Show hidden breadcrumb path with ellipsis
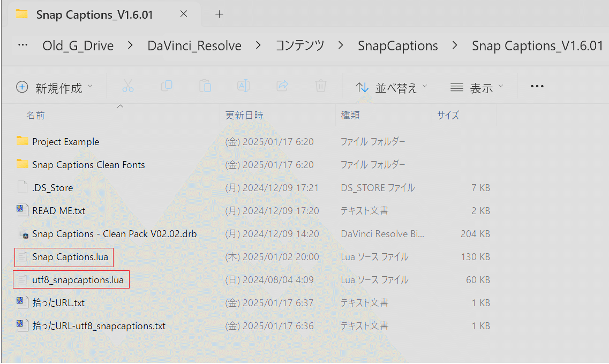Viewport: 609px width, 364px height. (x=23, y=45)
